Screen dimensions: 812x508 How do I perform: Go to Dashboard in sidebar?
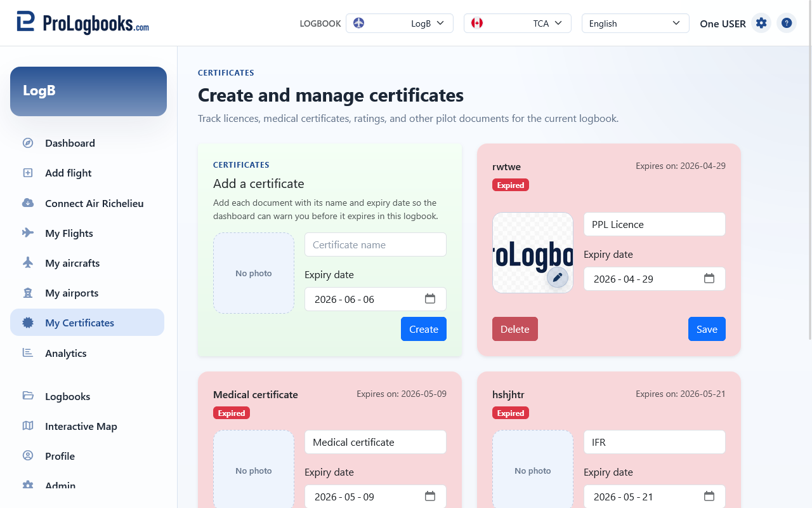(87, 143)
